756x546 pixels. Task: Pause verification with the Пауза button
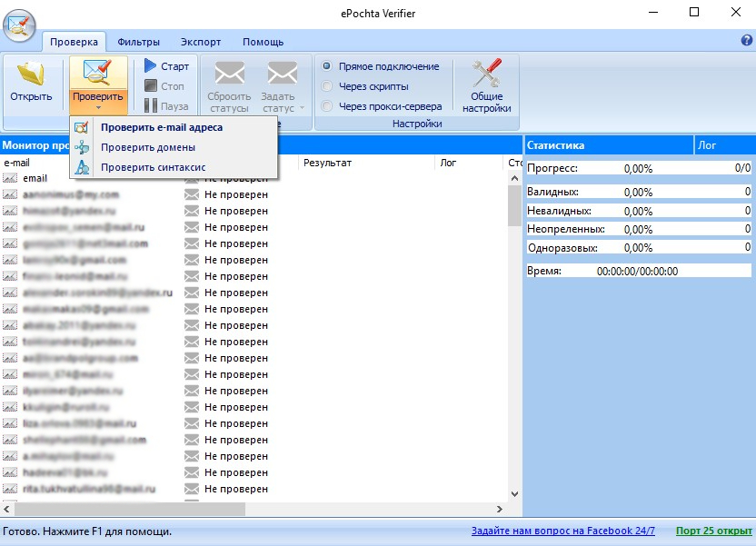tap(167, 106)
